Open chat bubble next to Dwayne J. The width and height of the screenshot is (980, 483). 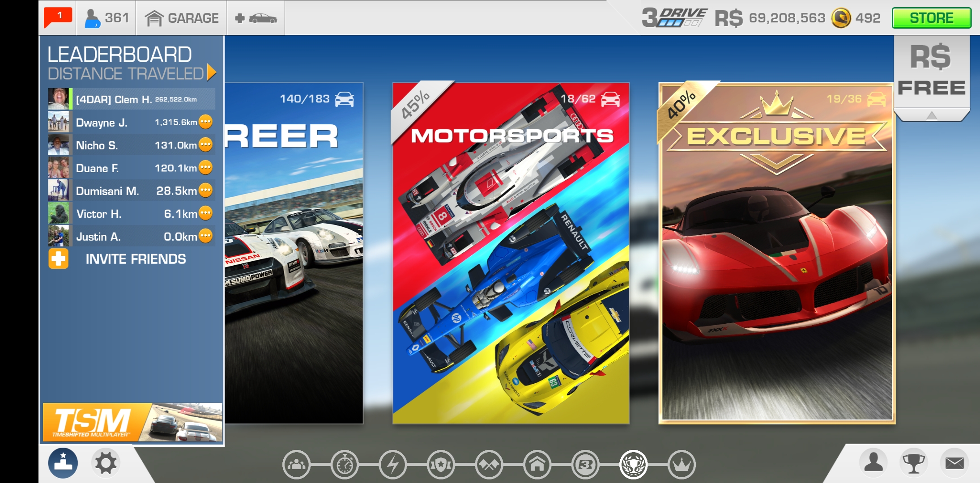pos(205,122)
